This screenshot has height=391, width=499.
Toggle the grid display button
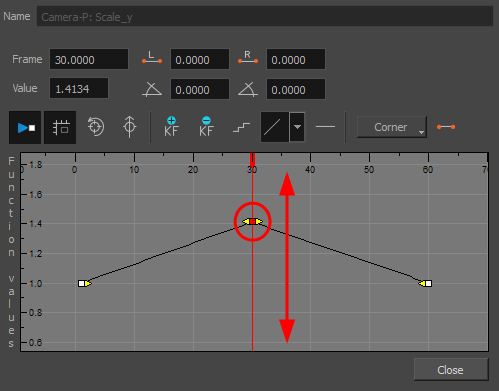coord(60,128)
